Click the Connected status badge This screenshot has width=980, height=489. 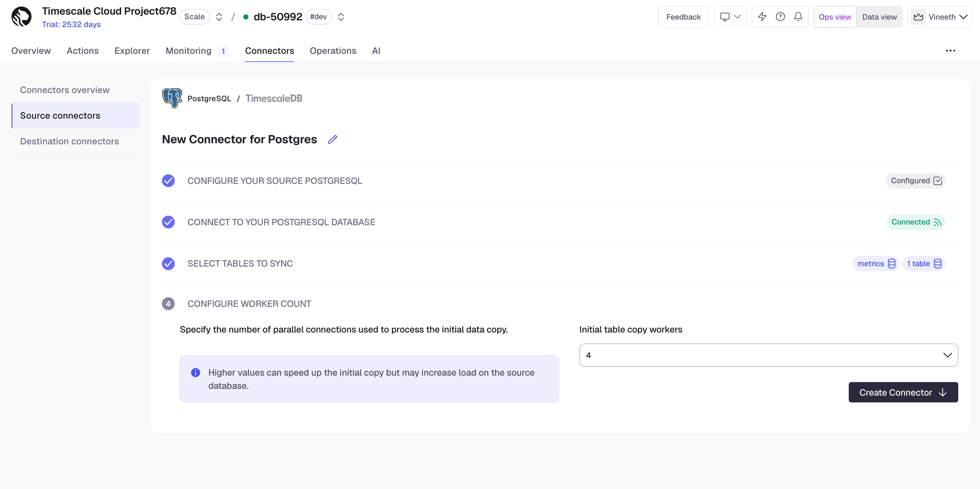(916, 222)
